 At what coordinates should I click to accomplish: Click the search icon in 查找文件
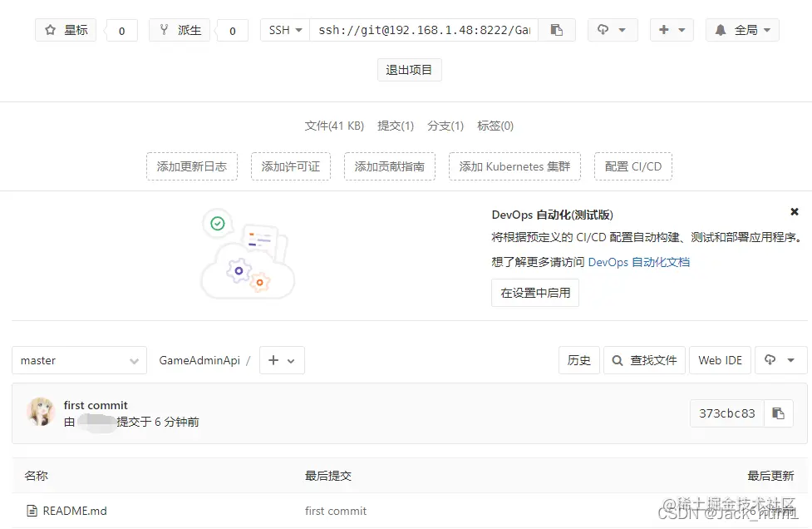(616, 360)
